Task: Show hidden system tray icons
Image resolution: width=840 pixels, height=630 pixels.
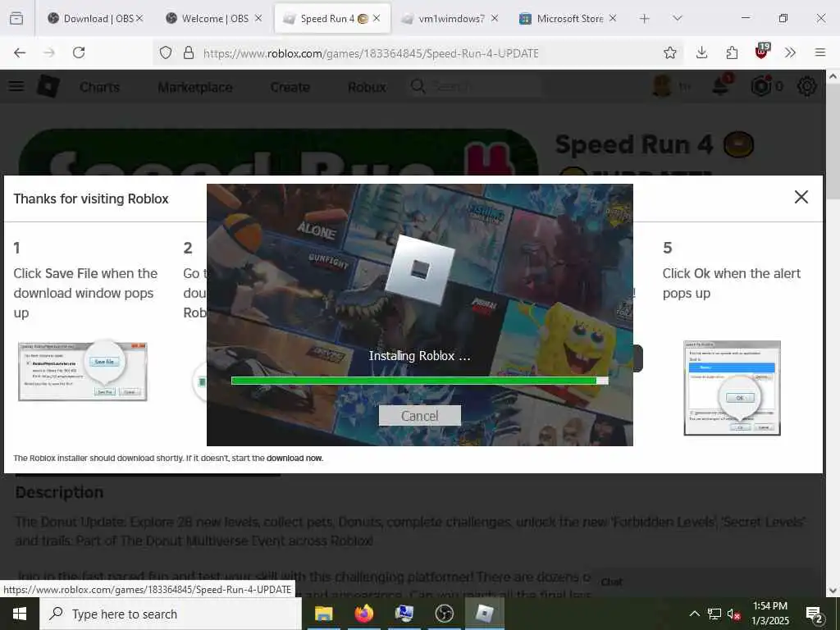Action: (x=694, y=614)
